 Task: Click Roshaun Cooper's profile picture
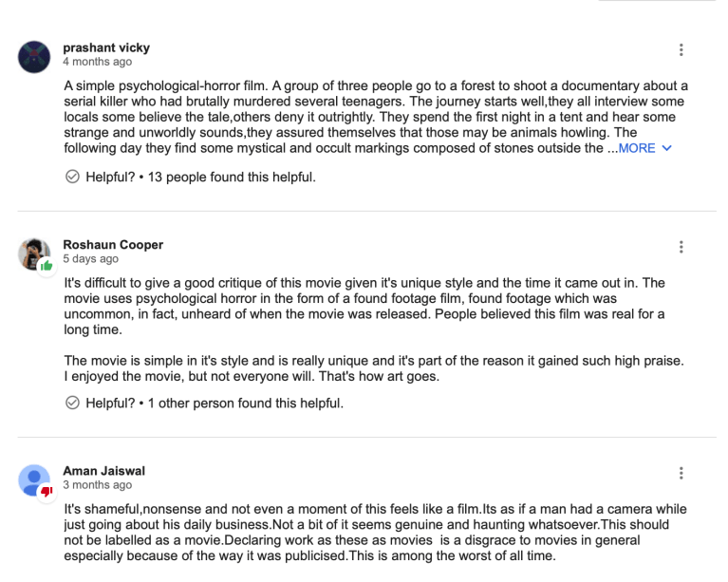click(33, 253)
